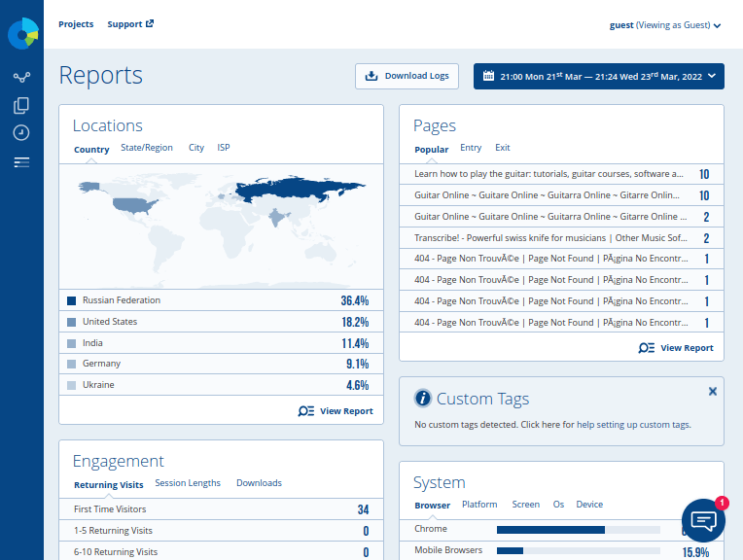The height and width of the screenshot is (560, 743).
Task: Open the live chat bubble icon
Action: pyautogui.click(x=703, y=521)
